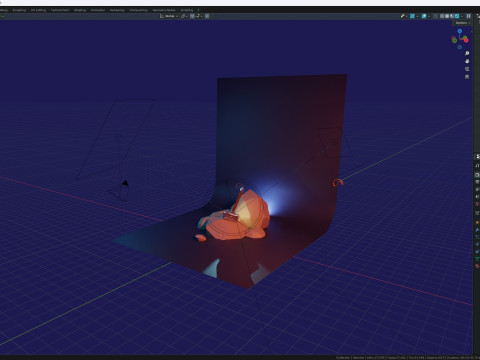Click the blue Z axis on navigation gizmo
This screenshot has height=360, width=480.
click(x=460, y=31)
